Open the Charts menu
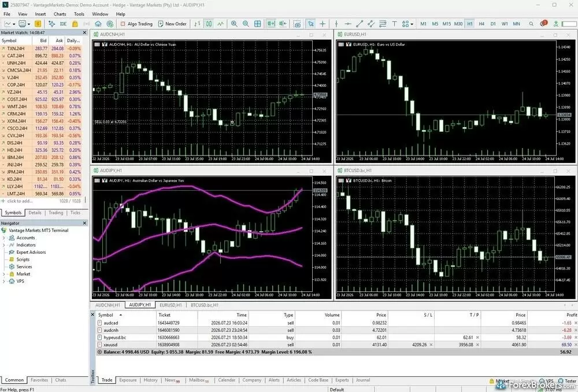578x392 pixels. [60, 14]
